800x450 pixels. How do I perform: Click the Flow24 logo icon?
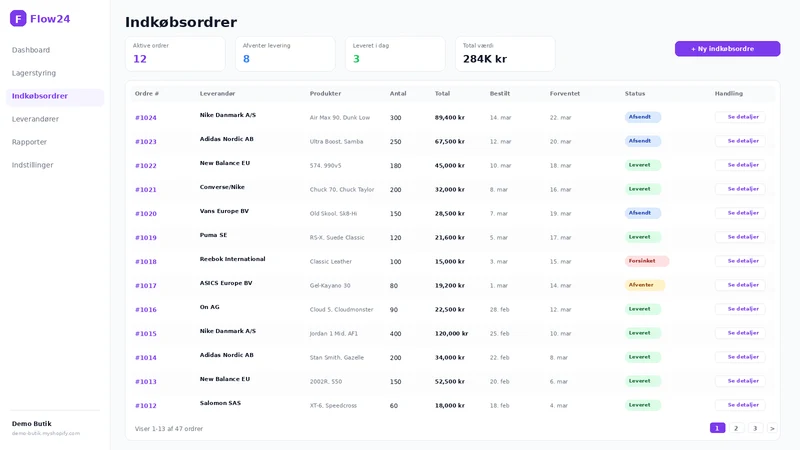click(18, 18)
